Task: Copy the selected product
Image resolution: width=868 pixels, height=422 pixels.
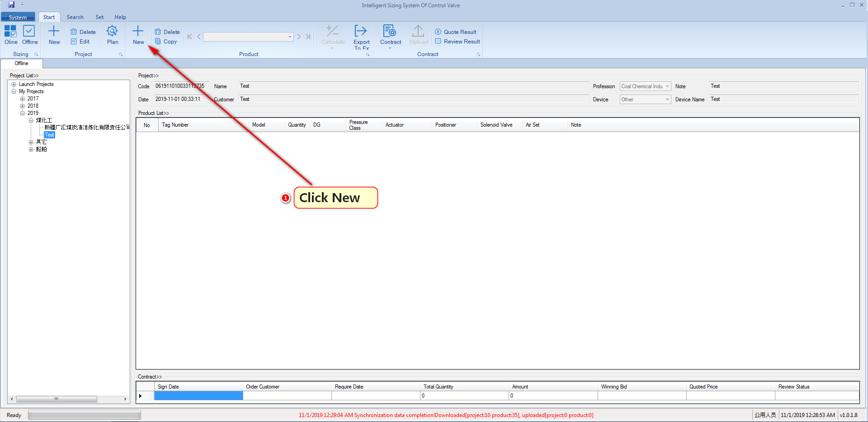Action: [x=166, y=42]
